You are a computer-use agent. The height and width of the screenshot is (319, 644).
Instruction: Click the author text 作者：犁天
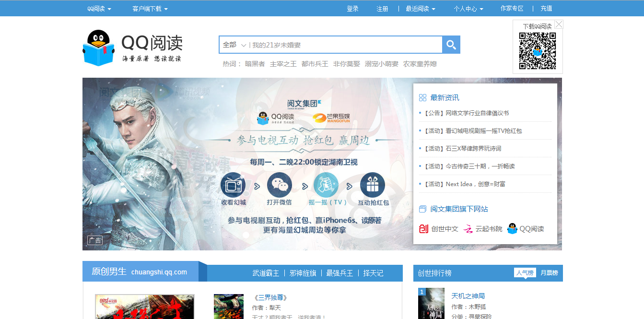coord(267,308)
